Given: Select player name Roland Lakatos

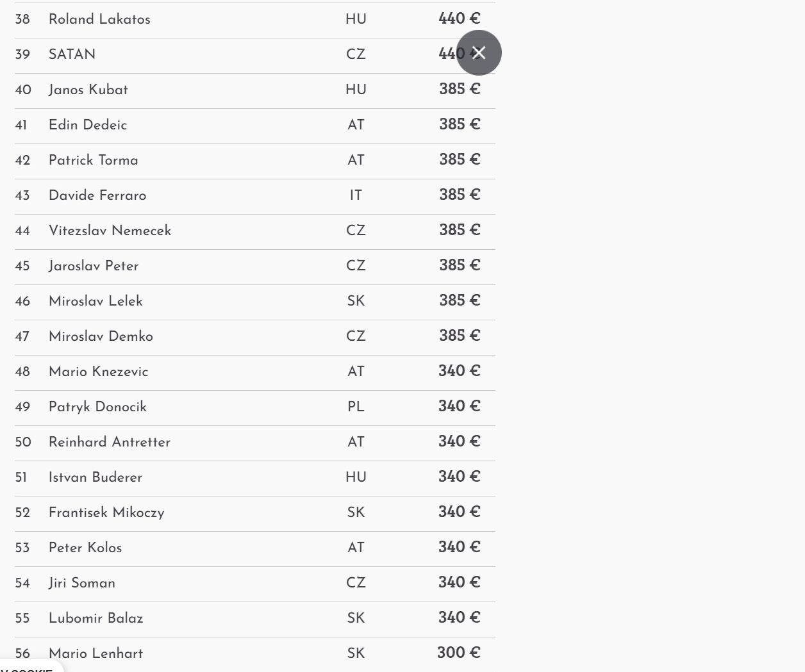Looking at the screenshot, I should [99, 19].
